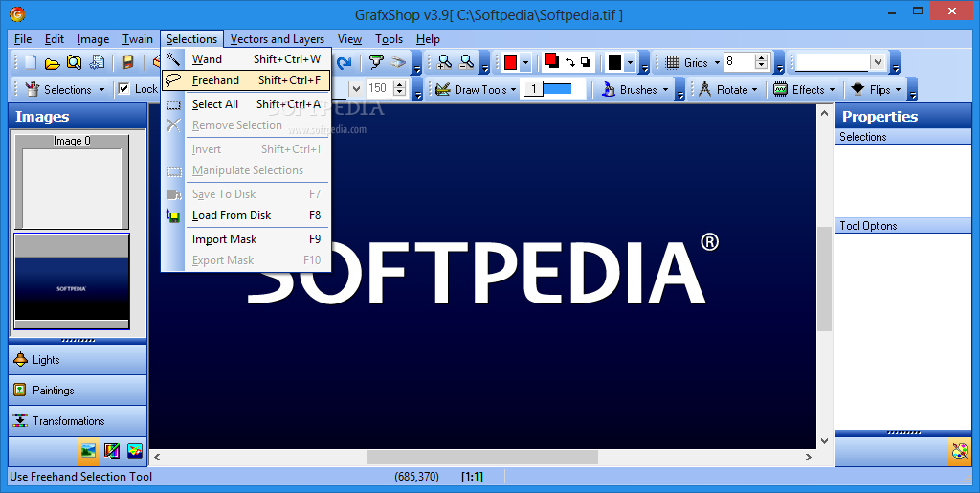The image size is (980, 493).
Task: Open the File menu
Action: click(x=23, y=38)
